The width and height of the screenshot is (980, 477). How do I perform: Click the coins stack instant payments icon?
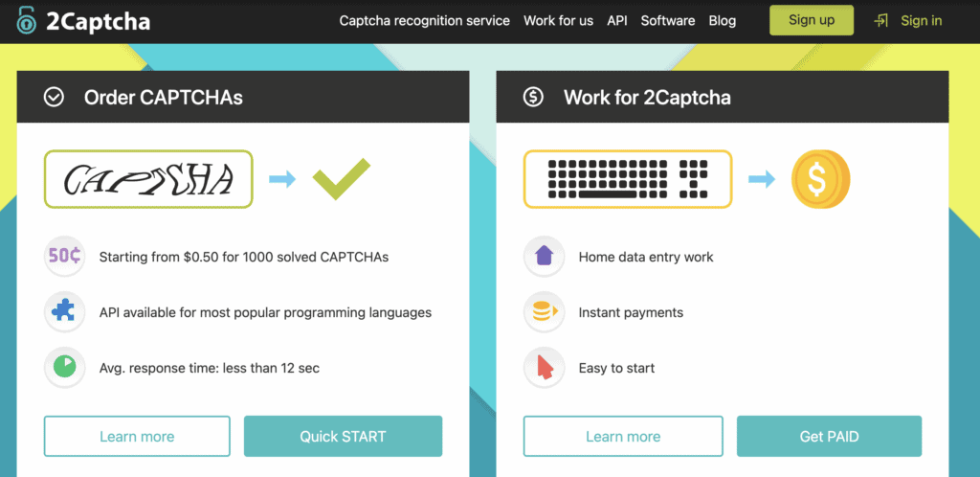[544, 312]
